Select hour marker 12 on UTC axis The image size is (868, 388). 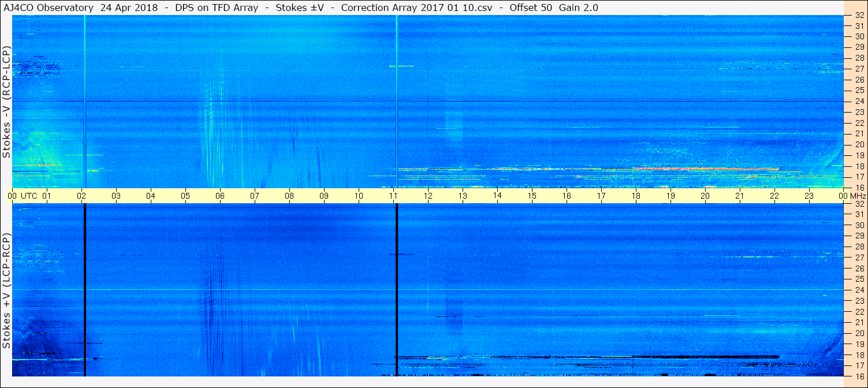tap(428, 196)
